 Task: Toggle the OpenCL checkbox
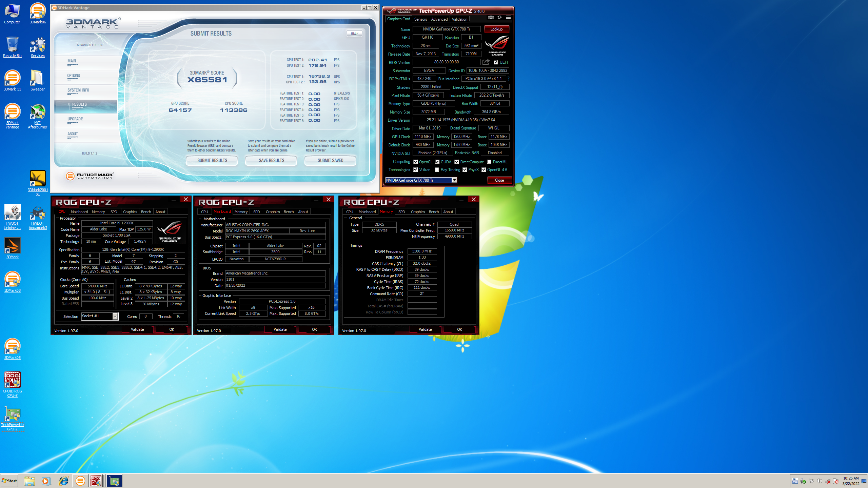(415, 162)
